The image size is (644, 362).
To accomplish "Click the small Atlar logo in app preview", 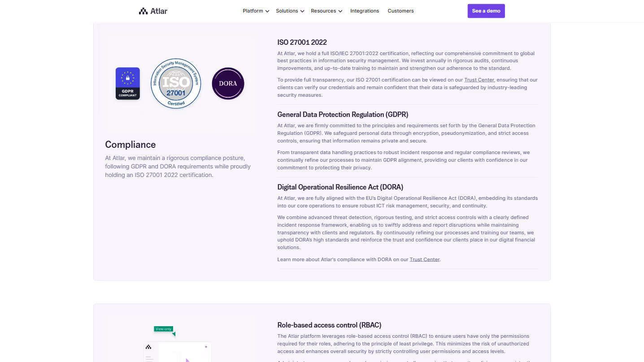I will pyautogui.click(x=148, y=347).
